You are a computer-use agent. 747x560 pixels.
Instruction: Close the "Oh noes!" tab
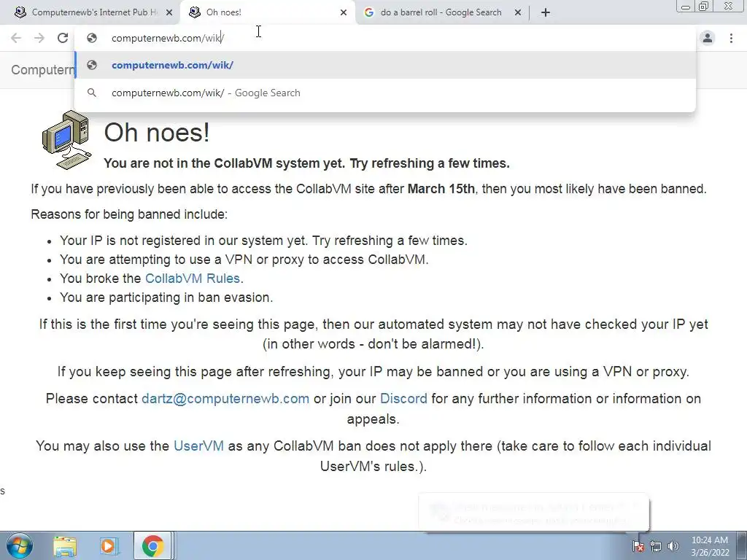(344, 13)
